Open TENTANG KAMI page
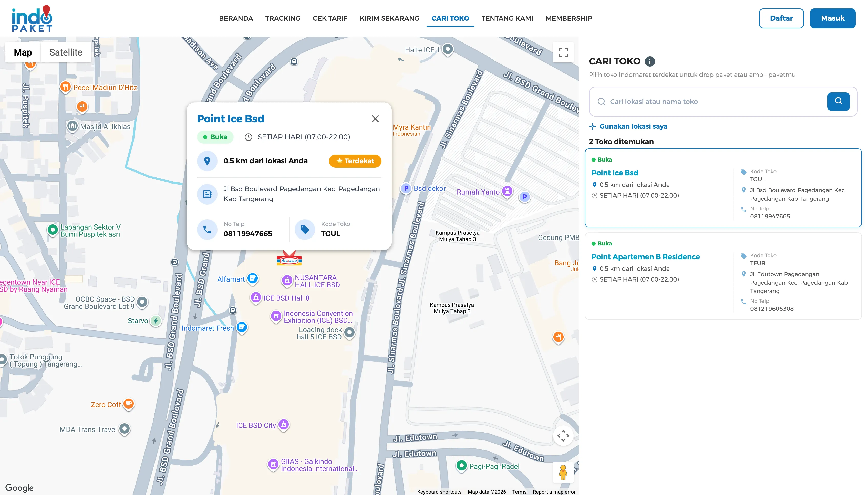The image size is (868, 495). tap(507, 18)
